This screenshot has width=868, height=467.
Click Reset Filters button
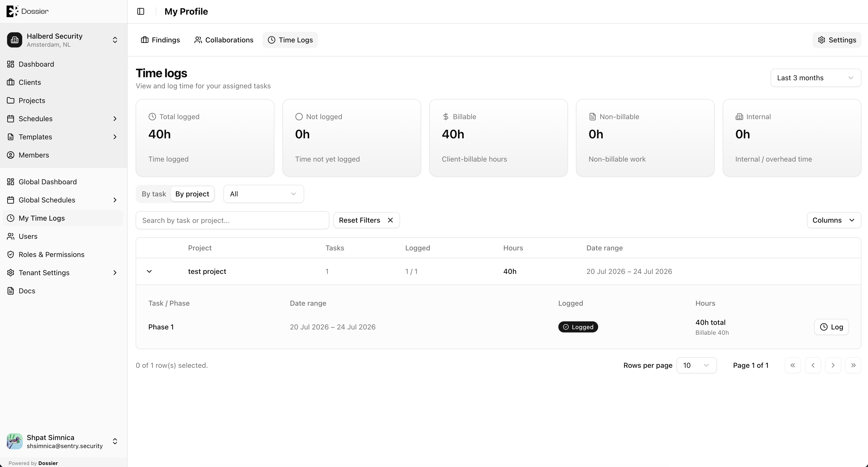coord(366,220)
